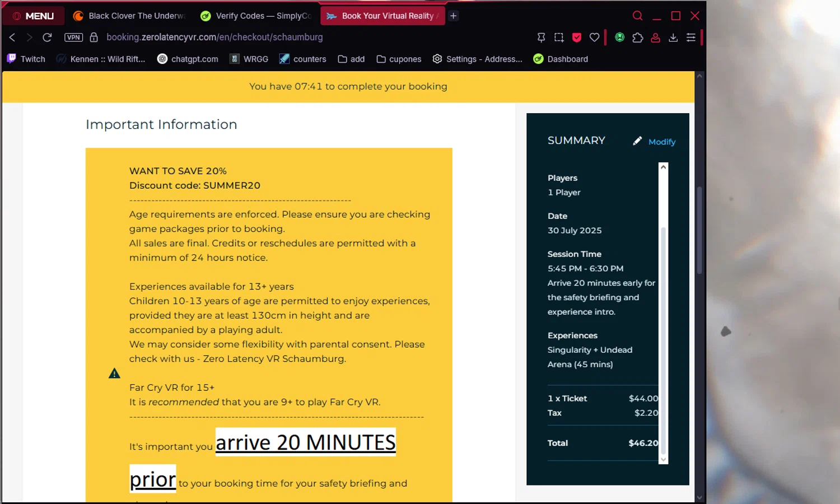Open Easy Setup sliders icon
Image resolution: width=840 pixels, height=504 pixels.
pyautogui.click(x=691, y=37)
